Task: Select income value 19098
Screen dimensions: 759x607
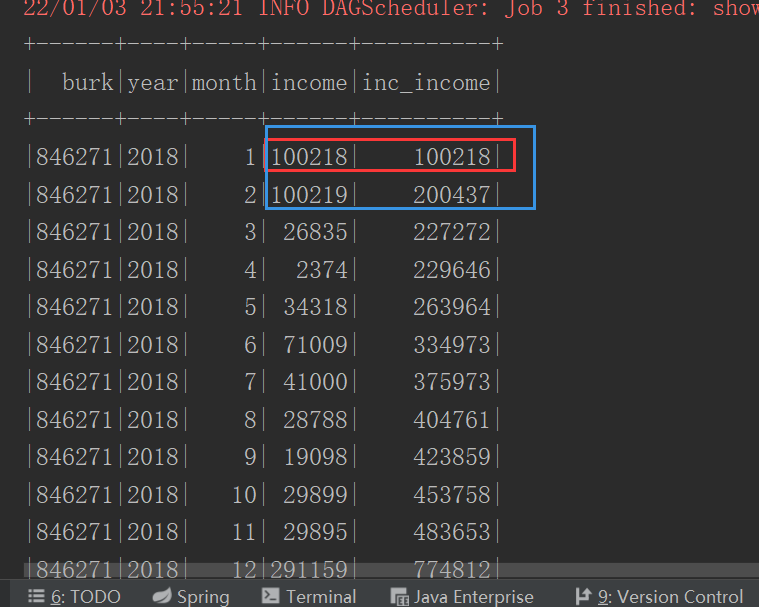Action: pyautogui.click(x=316, y=457)
